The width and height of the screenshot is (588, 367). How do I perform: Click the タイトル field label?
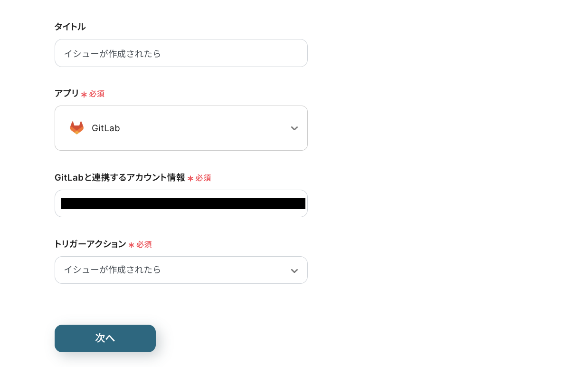70,27
